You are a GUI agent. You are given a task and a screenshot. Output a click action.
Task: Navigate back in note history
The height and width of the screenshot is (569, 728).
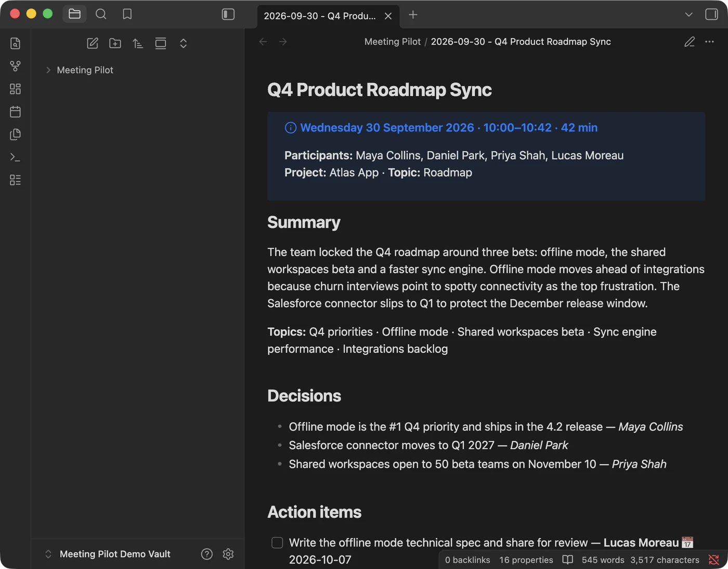coord(263,42)
